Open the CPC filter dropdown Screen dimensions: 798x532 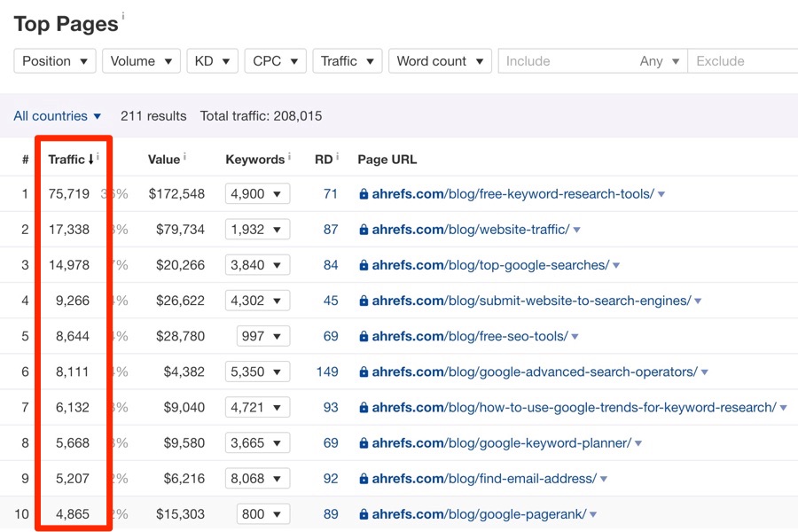(275, 60)
